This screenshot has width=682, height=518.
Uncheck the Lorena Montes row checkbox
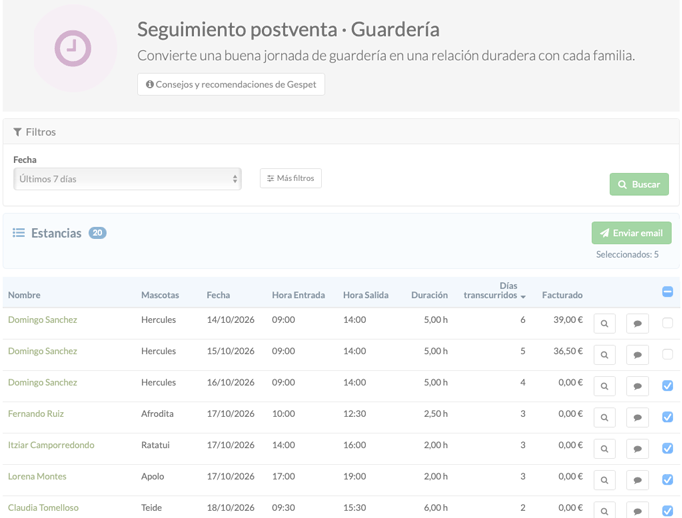coord(667,479)
